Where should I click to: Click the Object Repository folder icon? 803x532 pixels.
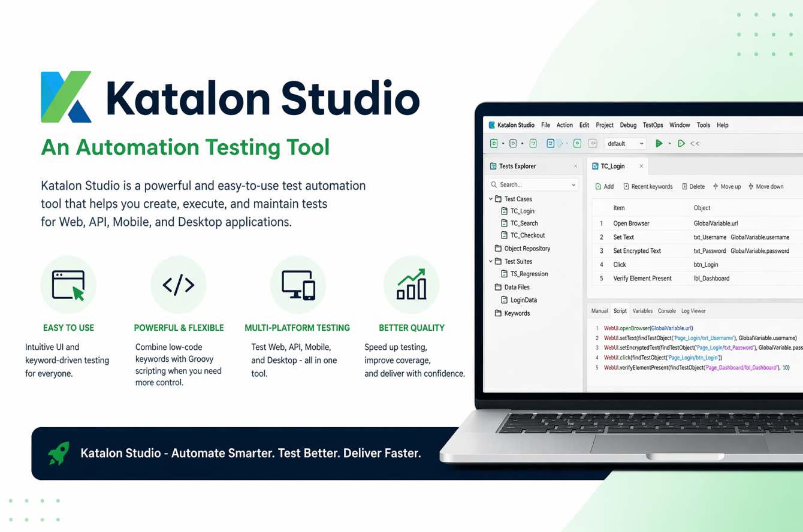(498, 248)
